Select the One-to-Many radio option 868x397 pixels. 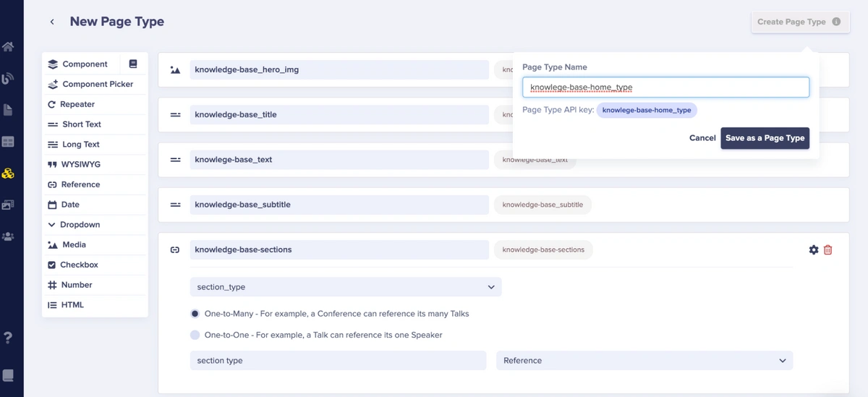click(195, 314)
